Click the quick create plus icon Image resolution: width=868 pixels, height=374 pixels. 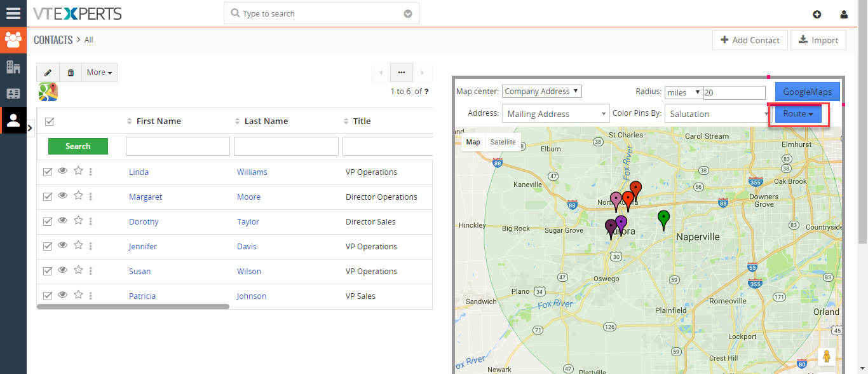(x=817, y=14)
